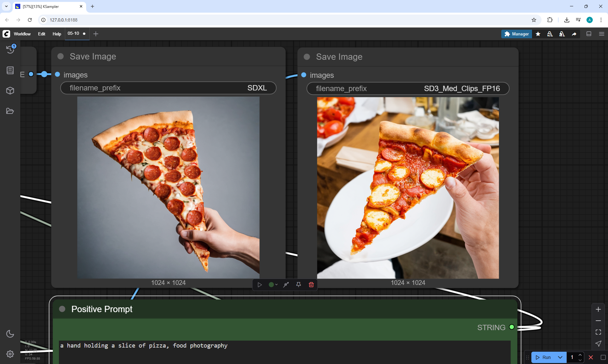Open the settings gear in sidebar
Viewport: 608px width, 364px height.
(10, 354)
